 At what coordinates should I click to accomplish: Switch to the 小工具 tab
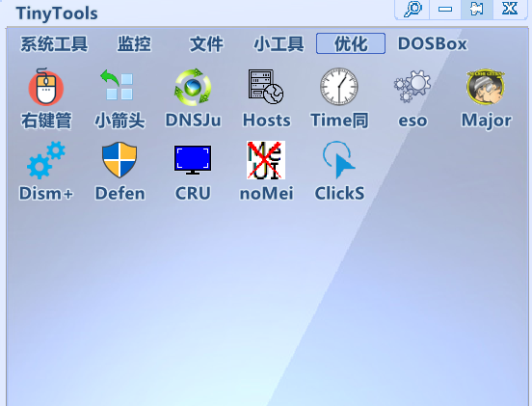click(279, 43)
